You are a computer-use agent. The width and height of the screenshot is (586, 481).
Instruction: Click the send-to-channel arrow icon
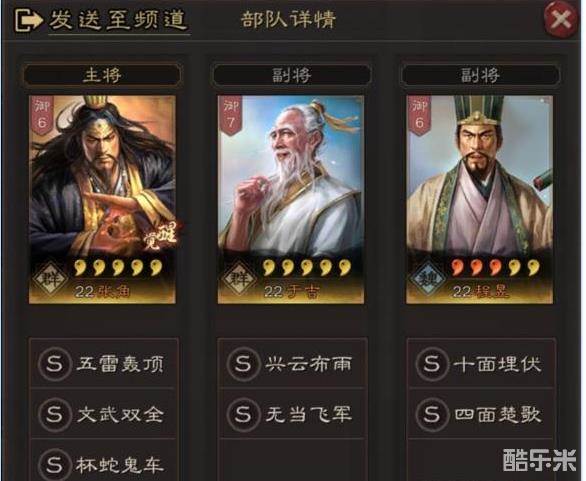pos(28,21)
